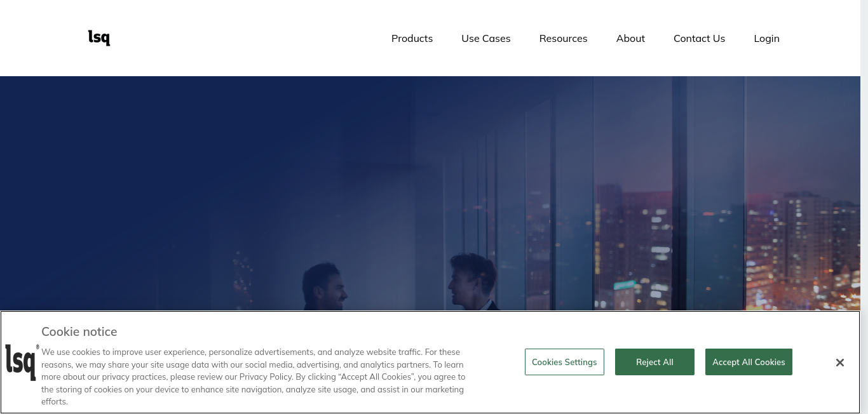Dismiss the cookie notice with the X icon

[840, 363]
